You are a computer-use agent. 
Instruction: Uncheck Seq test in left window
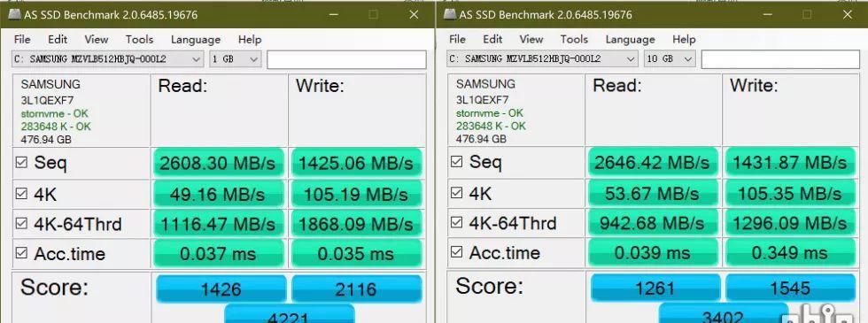pyautogui.click(x=21, y=162)
